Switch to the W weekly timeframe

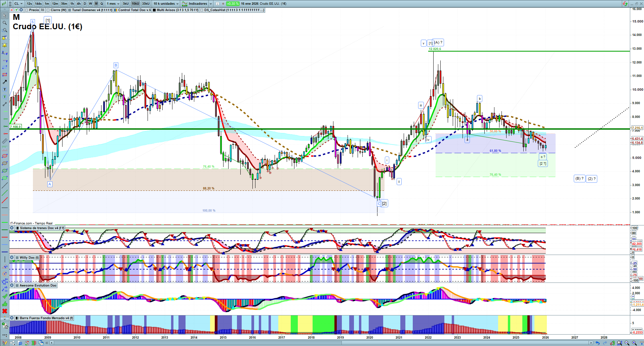tap(90, 4)
